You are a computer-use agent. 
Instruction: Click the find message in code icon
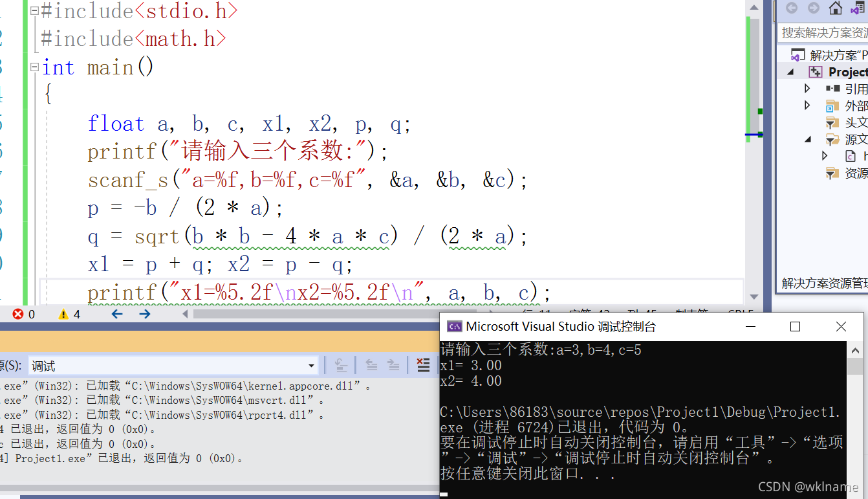click(x=342, y=365)
